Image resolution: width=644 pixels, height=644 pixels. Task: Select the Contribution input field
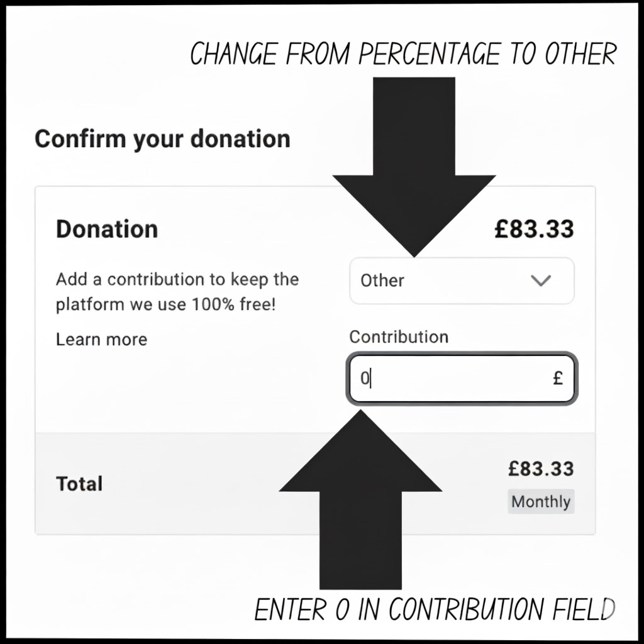(462, 378)
